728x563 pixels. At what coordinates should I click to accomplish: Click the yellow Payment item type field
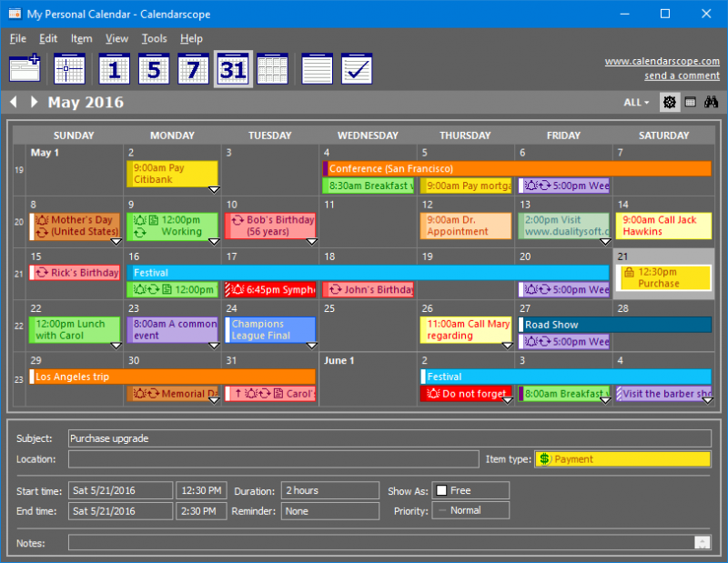622,459
